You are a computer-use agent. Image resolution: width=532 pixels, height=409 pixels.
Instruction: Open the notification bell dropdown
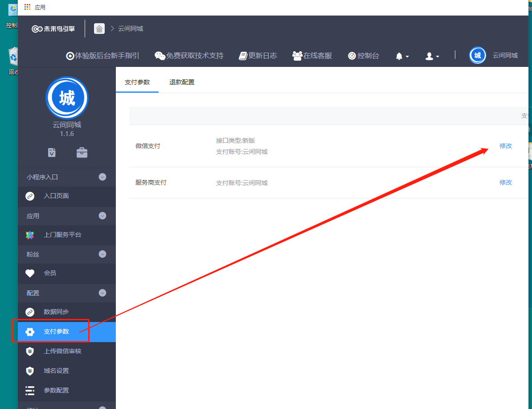coord(402,56)
